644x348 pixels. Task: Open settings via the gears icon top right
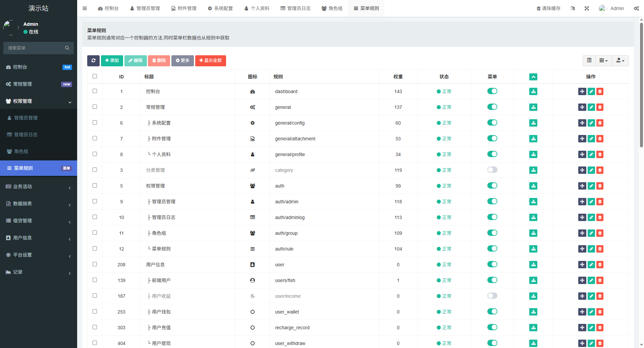pos(636,8)
